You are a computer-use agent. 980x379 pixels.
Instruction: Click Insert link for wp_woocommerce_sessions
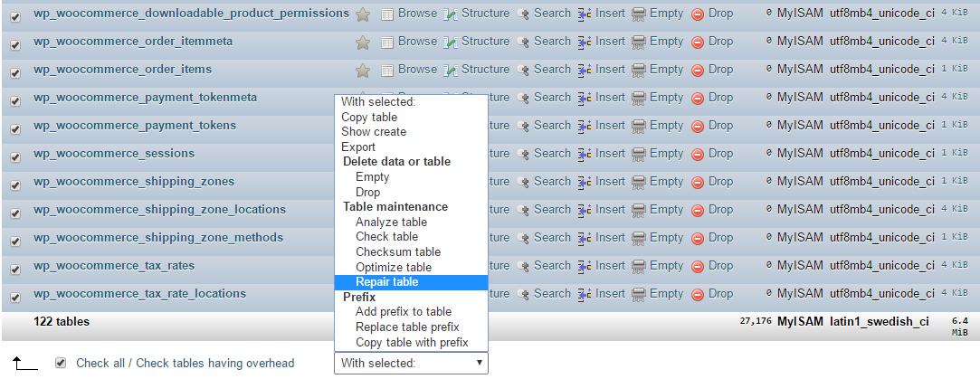(610, 154)
